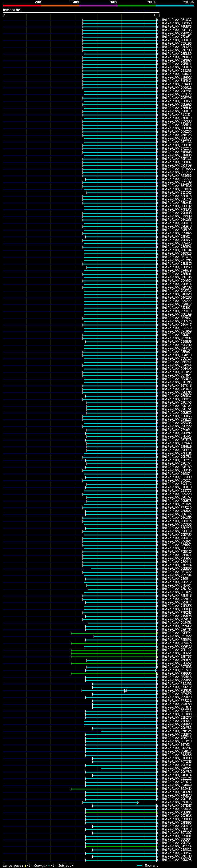Click the alignment bar for UniRef100_P61837
197x868 pixels.
120,20
